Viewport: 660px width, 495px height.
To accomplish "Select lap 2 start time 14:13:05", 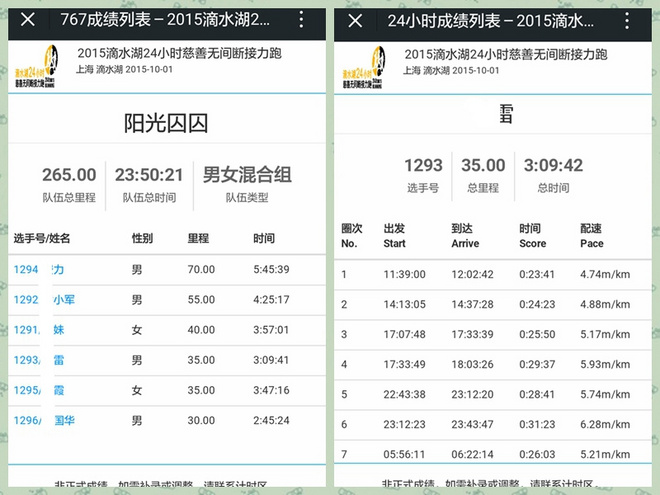I will [405, 304].
